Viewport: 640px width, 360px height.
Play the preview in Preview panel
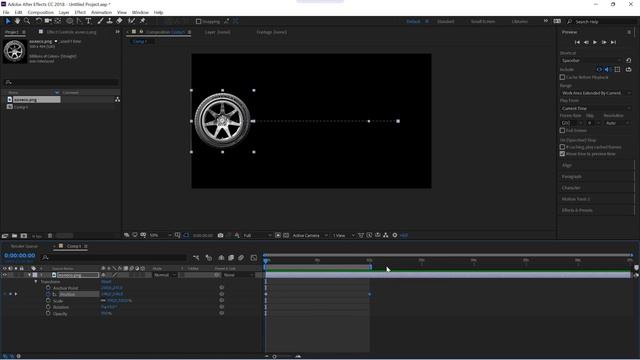595,42
